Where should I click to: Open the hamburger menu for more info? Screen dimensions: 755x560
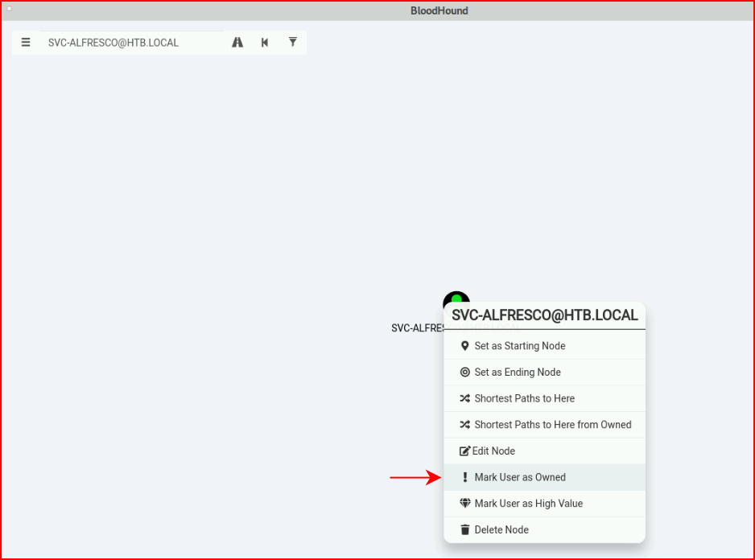click(x=26, y=43)
